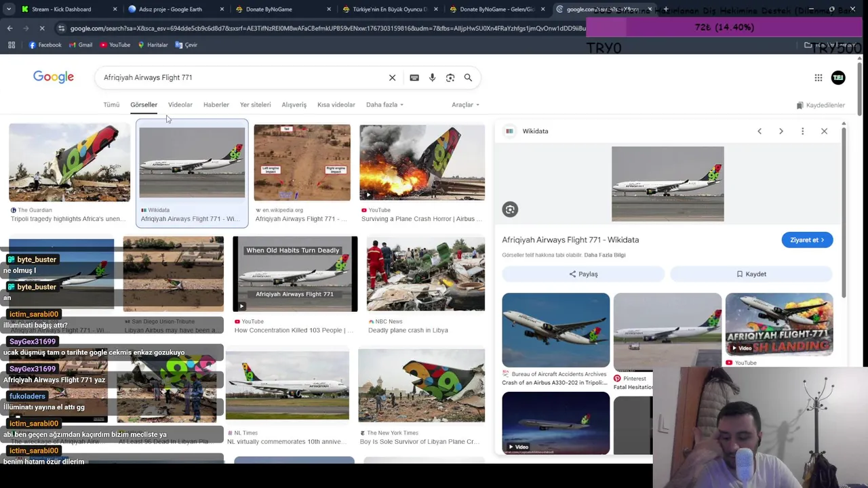Click the Google logo
Viewport: 868px width, 488px height.
(54, 77)
